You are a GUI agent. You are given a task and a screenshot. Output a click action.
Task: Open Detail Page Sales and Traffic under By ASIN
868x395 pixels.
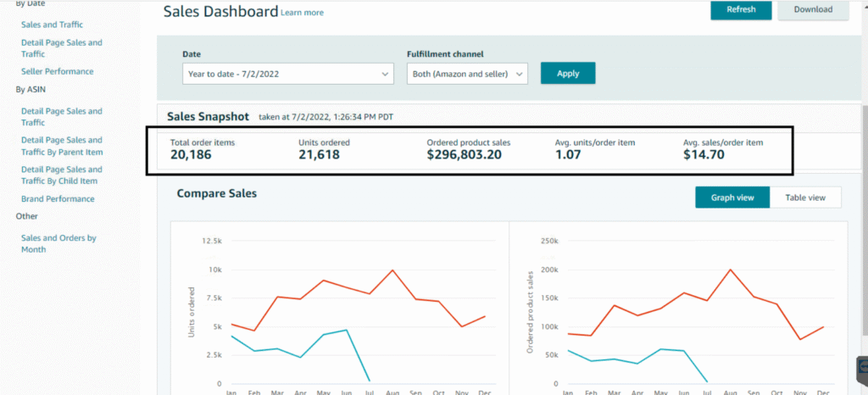click(61, 117)
